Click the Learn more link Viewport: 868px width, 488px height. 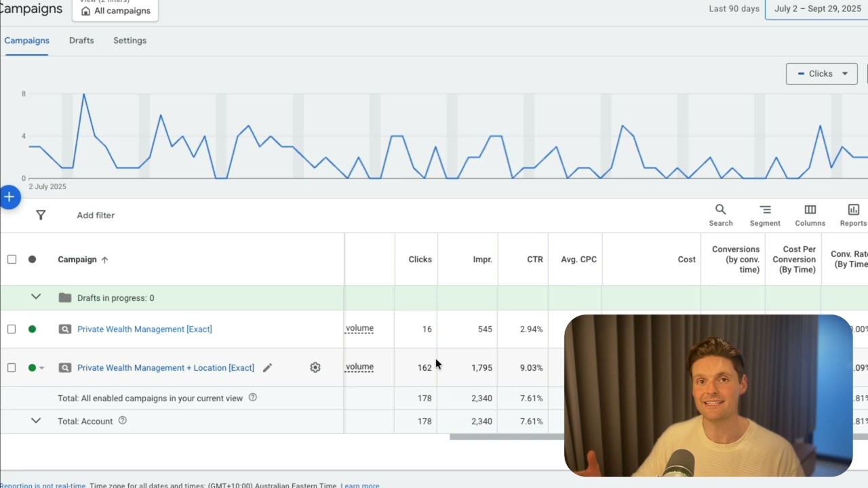[360, 485]
